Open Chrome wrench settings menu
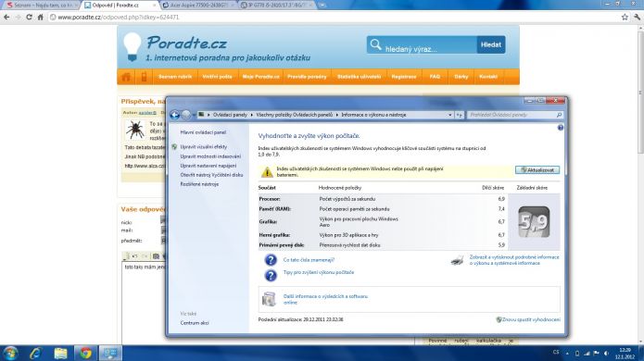Viewport: 644px width, 361px height. tap(637, 18)
